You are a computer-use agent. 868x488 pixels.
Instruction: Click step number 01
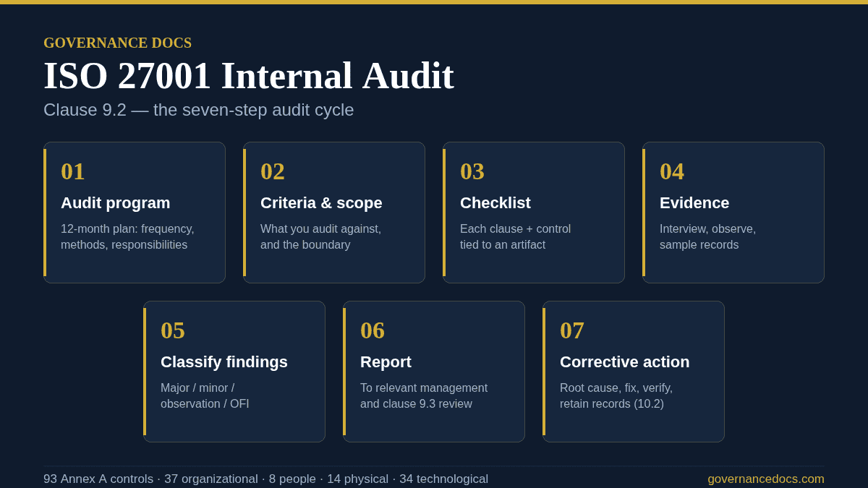[x=73, y=171]
